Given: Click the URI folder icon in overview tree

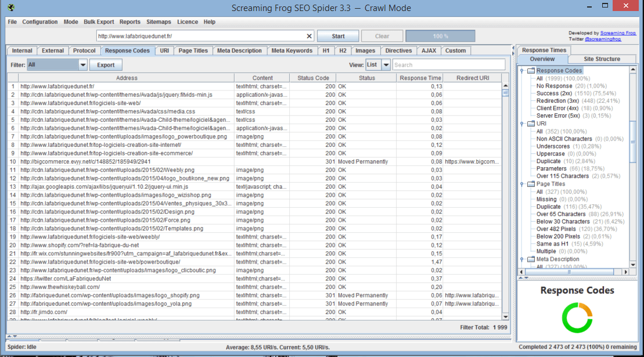Looking at the screenshot, I should [531, 124].
